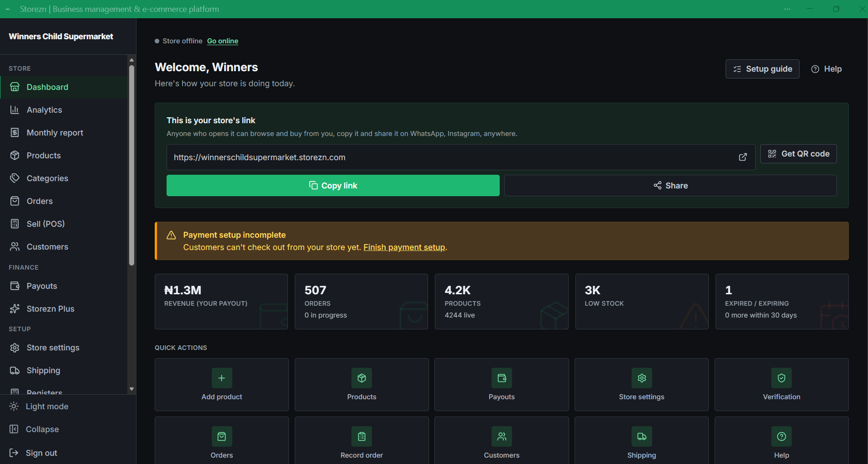Click the Dashboard storefront icon

15,87
